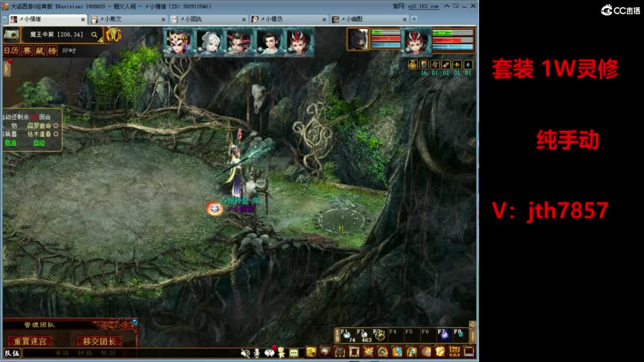The width and height of the screenshot is (644, 362).
Task: Click the first gold icon in the bottom menu
Action: [x=311, y=352]
